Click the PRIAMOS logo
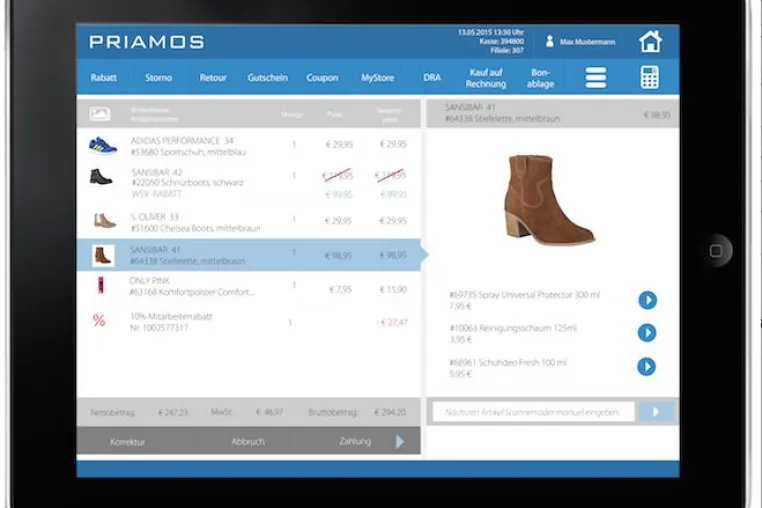Image resolution: width=762 pixels, height=508 pixels. pyautogui.click(x=146, y=42)
